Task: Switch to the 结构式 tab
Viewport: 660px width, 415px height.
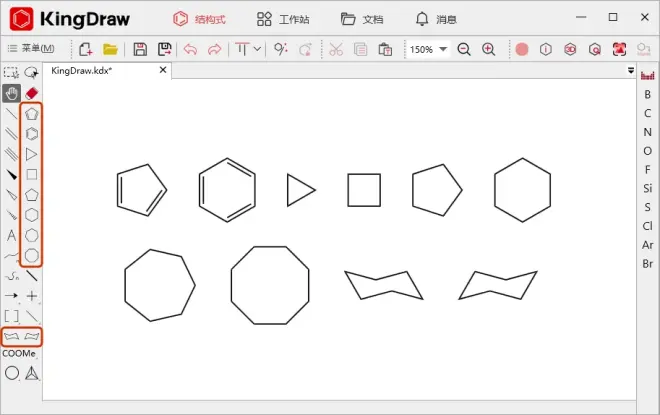Action: point(200,19)
